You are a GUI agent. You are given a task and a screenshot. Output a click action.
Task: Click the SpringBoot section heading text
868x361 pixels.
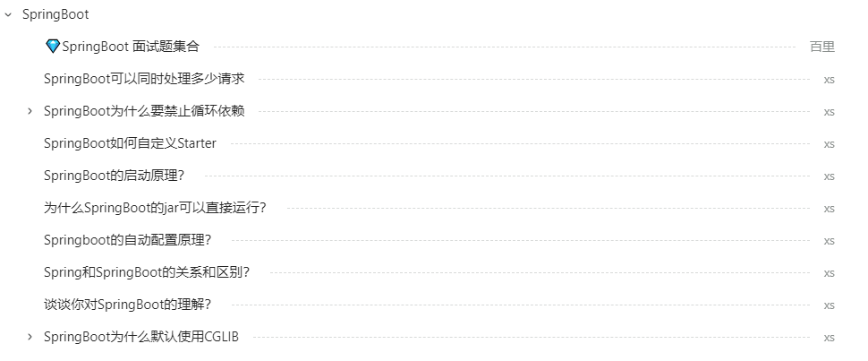(55, 14)
